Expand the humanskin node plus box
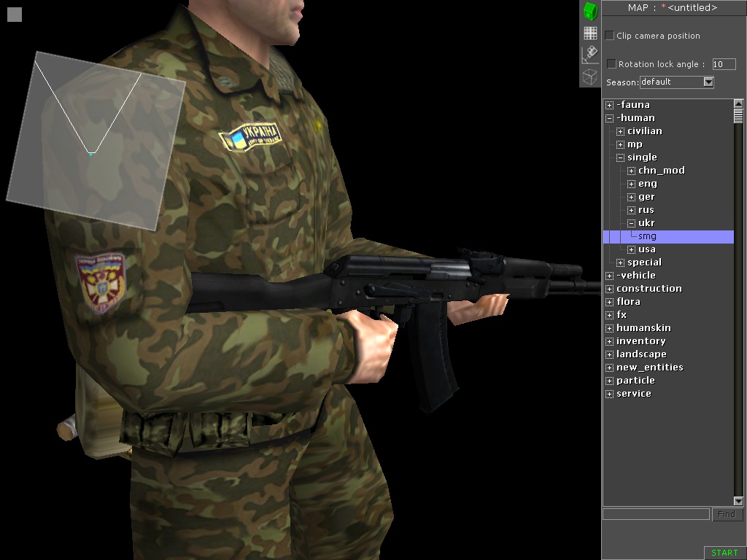 pyautogui.click(x=609, y=328)
